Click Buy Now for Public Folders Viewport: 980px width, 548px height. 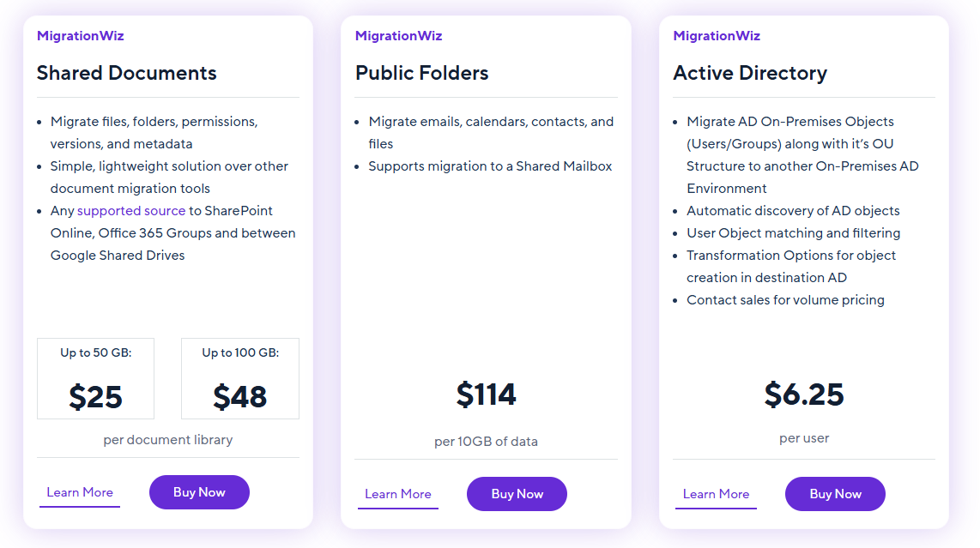pyautogui.click(x=517, y=494)
